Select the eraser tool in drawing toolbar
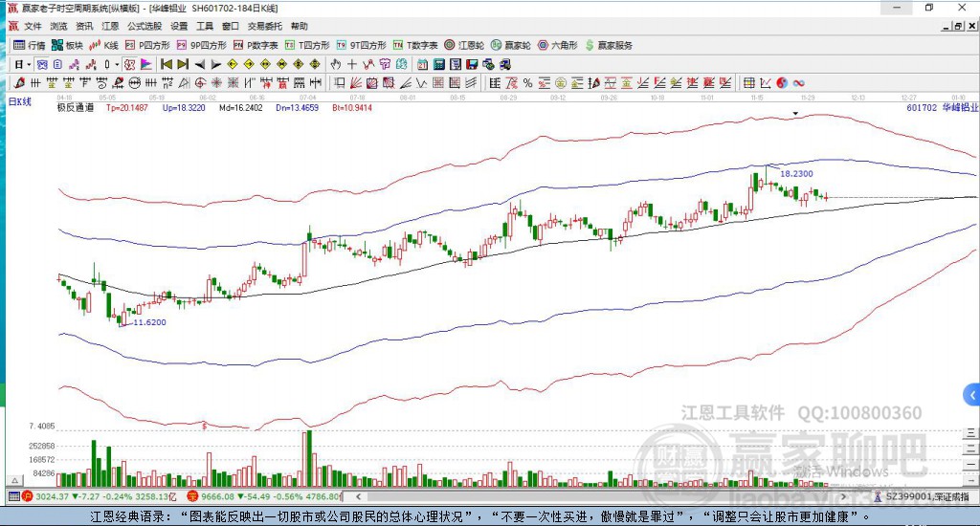980x526 pixels. pyautogui.click(x=19, y=83)
